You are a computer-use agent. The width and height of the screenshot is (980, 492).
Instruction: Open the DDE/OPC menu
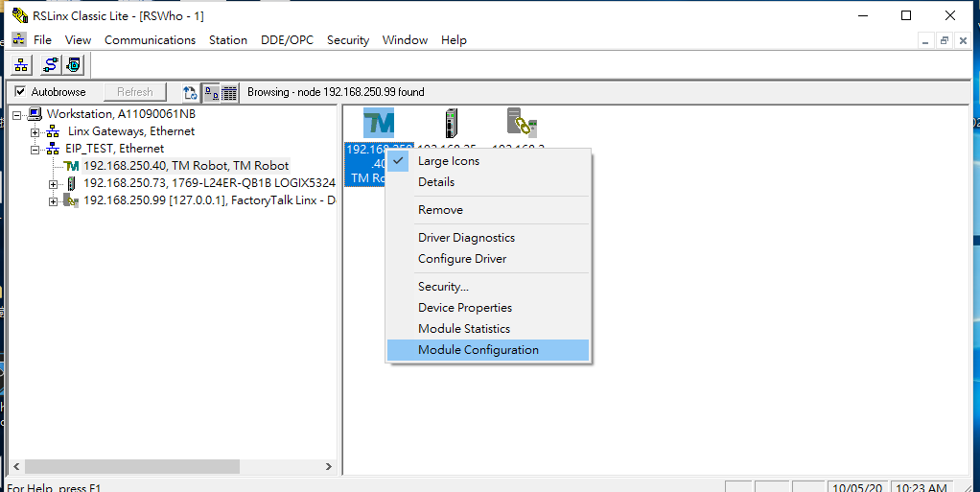(x=287, y=40)
